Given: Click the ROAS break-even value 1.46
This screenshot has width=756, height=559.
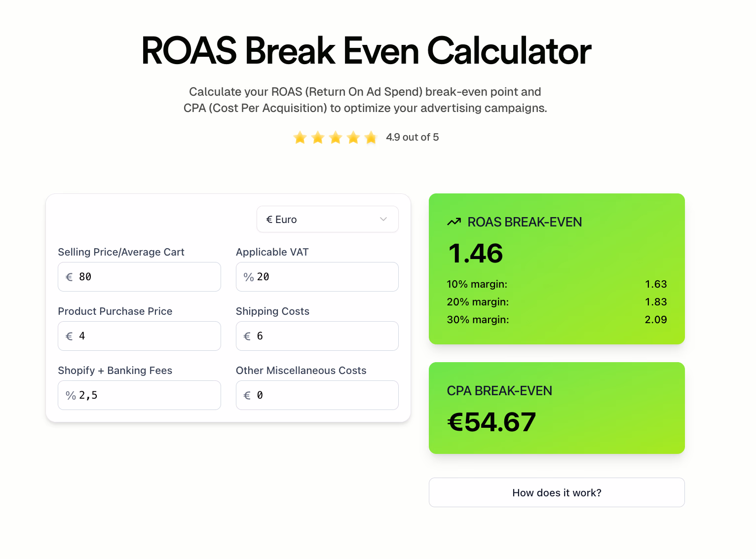Looking at the screenshot, I should point(475,254).
